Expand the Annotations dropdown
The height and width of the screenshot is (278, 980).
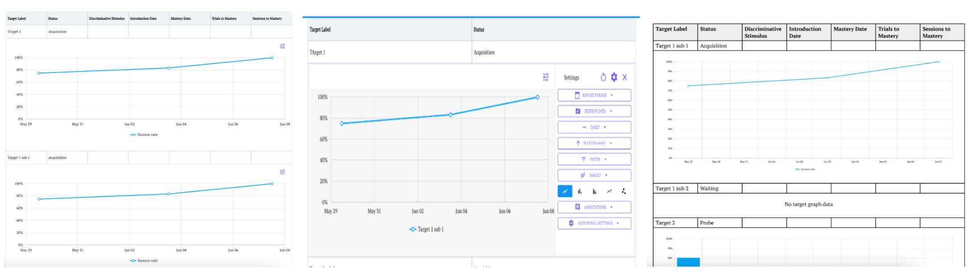point(594,207)
